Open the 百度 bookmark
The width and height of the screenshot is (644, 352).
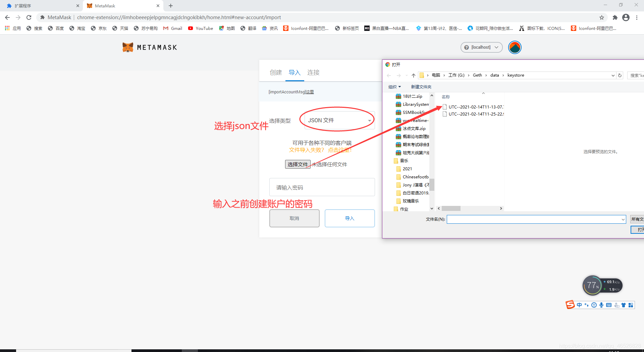(x=56, y=28)
